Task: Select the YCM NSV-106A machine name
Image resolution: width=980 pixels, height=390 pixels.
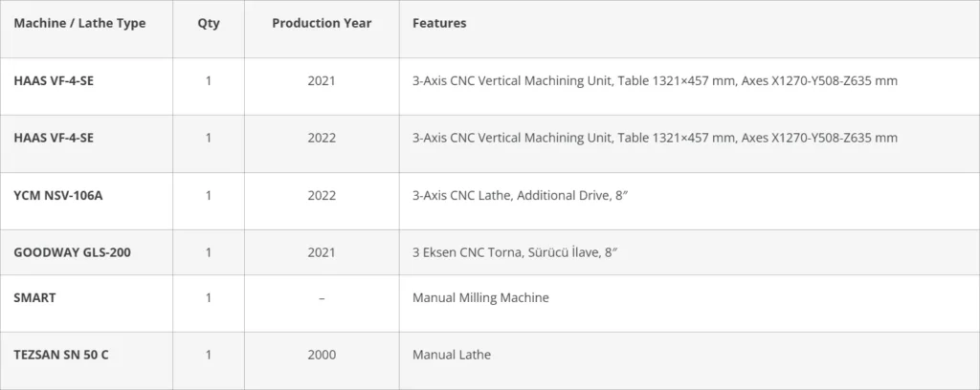Action: click(x=57, y=196)
